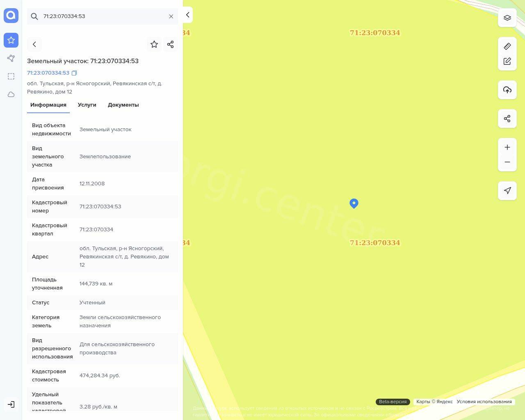
Task: Open the cloud icon in sidebar
Action: 11,94
